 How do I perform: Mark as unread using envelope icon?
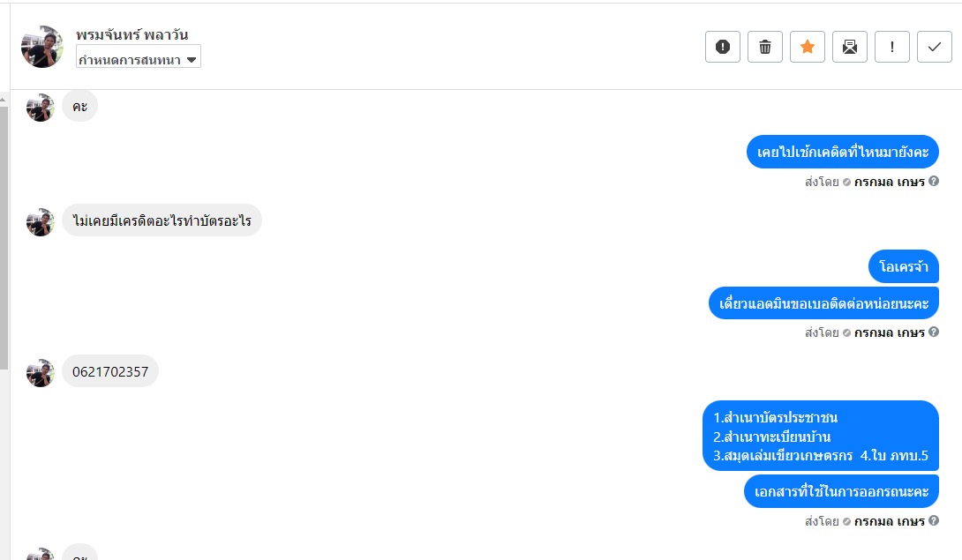(849, 47)
